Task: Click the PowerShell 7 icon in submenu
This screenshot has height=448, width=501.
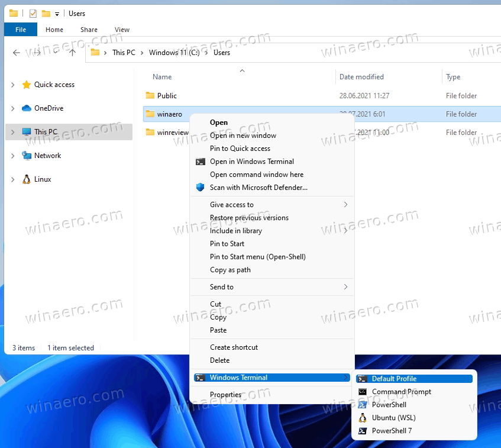Action: click(x=363, y=431)
